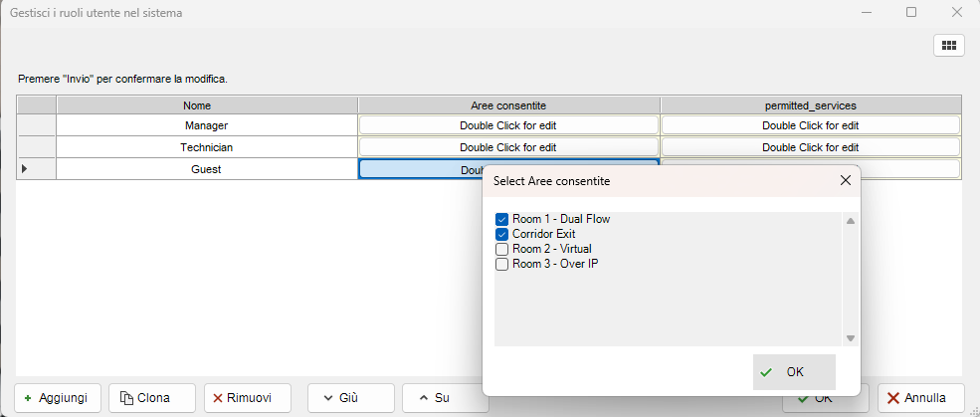Screen dimensions: 980x417
Task: Click the Nome column header
Action: pyautogui.click(x=207, y=104)
